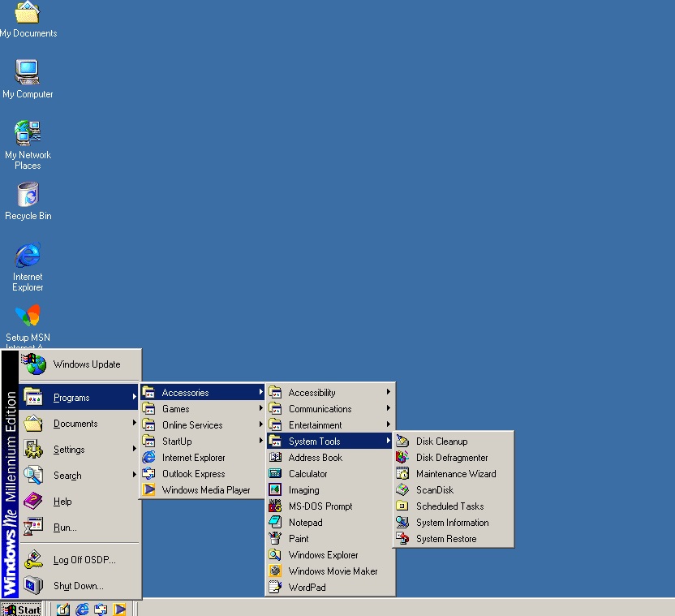Click Shut Down... in Start menu
Image resolution: width=675 pixels, height=616 pixels.
click(x=78, y=586)
